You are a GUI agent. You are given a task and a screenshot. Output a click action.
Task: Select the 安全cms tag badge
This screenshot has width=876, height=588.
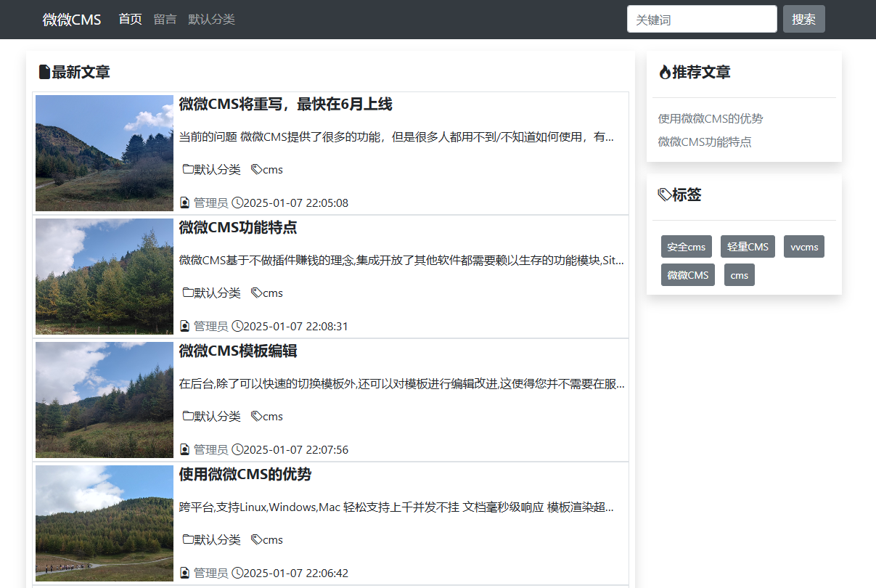tap(686, 247)
